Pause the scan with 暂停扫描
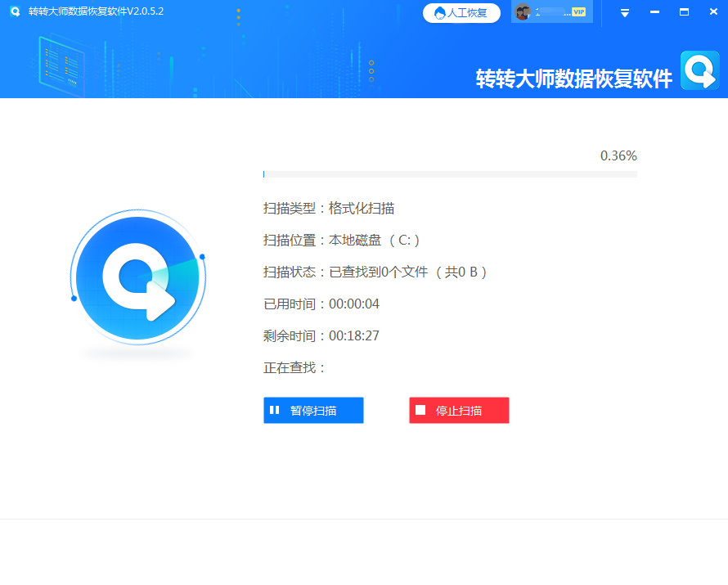728x585 pixels. 313,410
